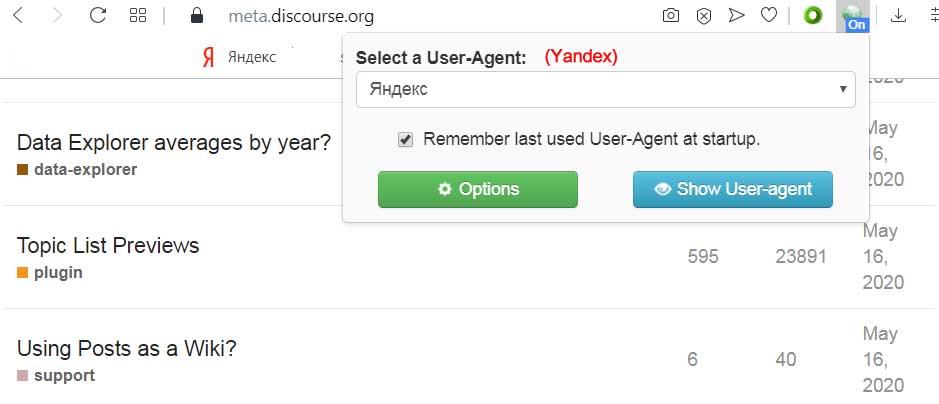The width and height of the screenshot is (939, 404).
Task: Take a snapshot with the camera icon
Action: point(671,16)
